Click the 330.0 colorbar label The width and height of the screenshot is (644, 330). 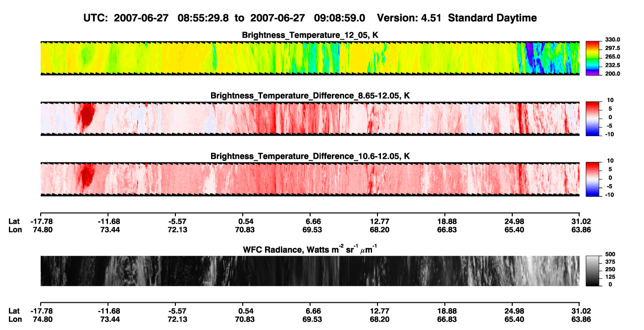(x=612, y=40)
